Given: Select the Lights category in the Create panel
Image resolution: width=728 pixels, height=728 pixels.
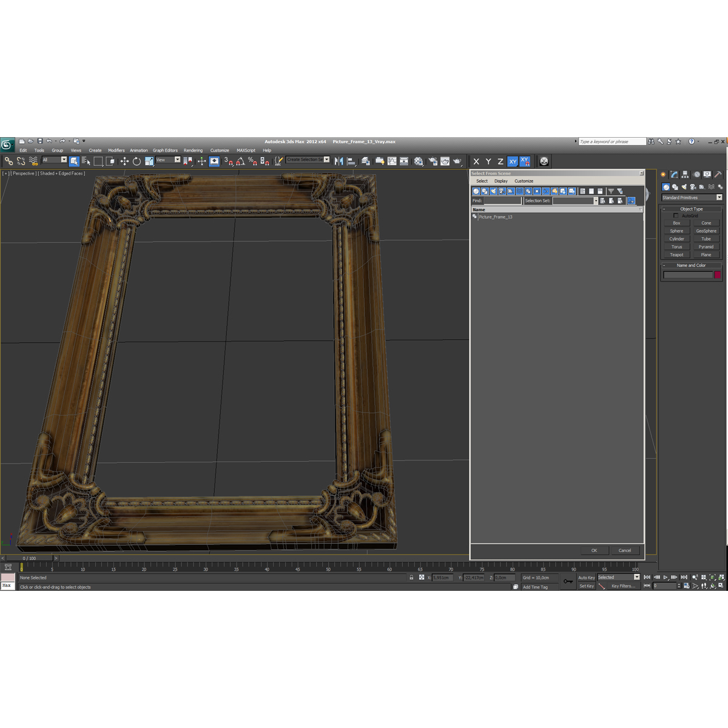Looking at the screenshot, I should [x=684, y=187].
